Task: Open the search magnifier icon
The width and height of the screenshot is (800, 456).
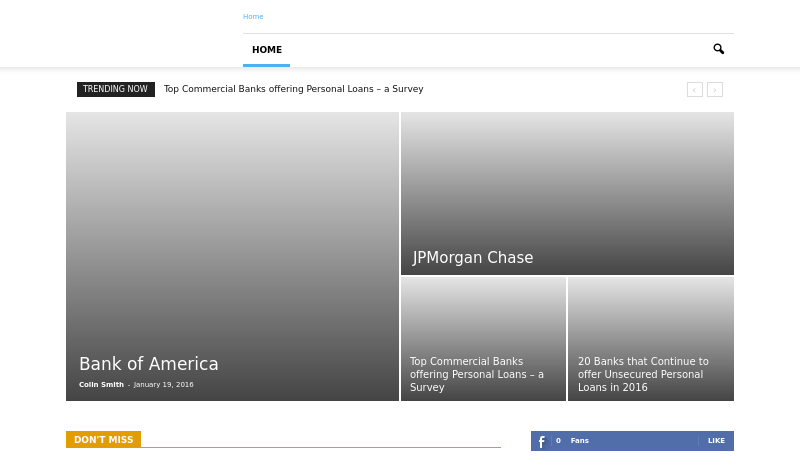Action: (x=718, y=49)
